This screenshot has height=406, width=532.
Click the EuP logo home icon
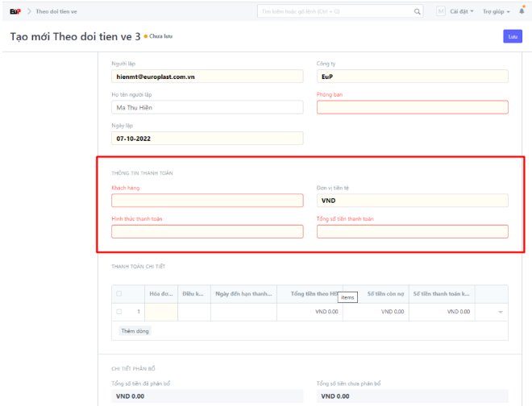[15, 11]
